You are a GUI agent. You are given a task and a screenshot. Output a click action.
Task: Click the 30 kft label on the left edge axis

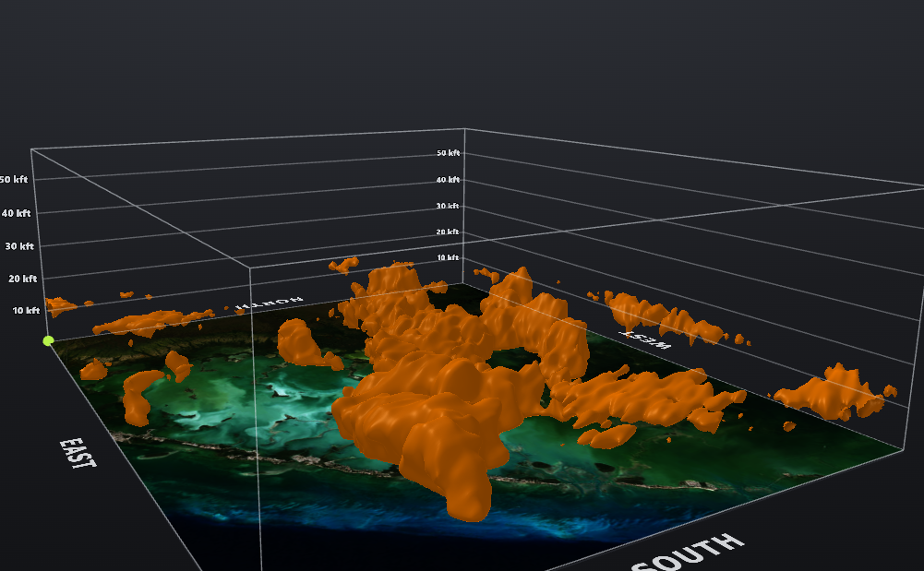19,246
